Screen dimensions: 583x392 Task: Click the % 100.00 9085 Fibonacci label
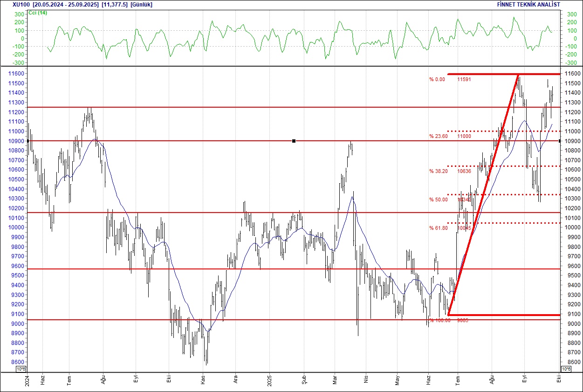(449, 320)
